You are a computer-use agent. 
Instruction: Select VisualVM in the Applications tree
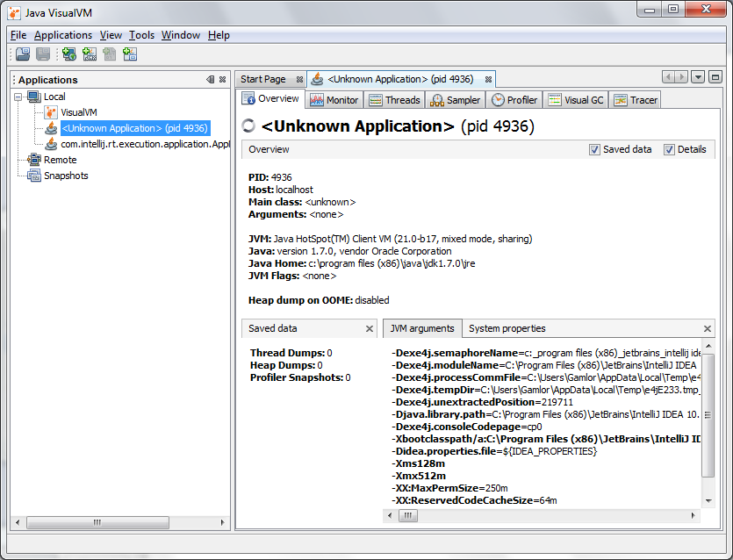[78, 112]
